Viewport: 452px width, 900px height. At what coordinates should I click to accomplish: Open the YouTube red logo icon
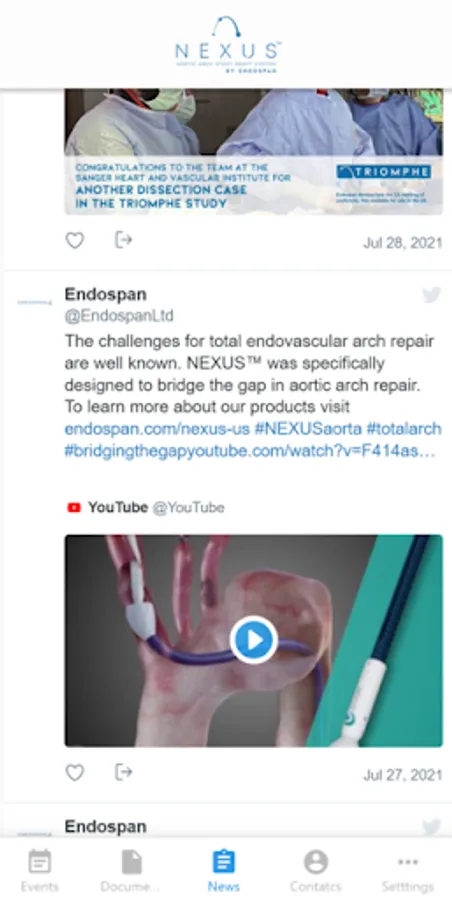74,507
